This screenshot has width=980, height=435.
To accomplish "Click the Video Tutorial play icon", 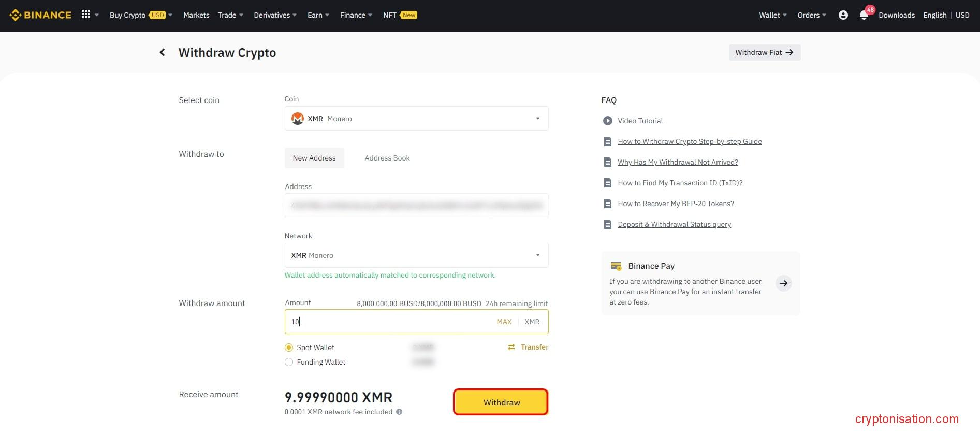I will [608, 121].
